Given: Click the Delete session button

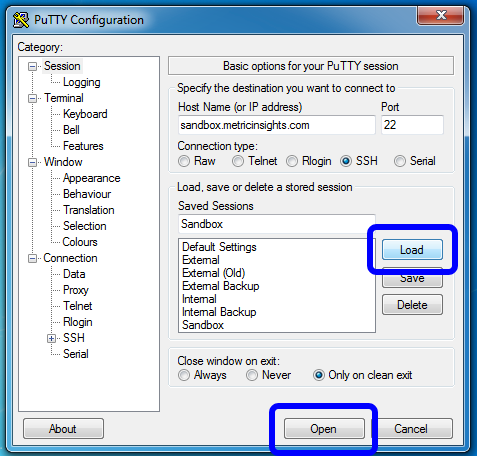Looking at the screenshot, I should point(412,305).
